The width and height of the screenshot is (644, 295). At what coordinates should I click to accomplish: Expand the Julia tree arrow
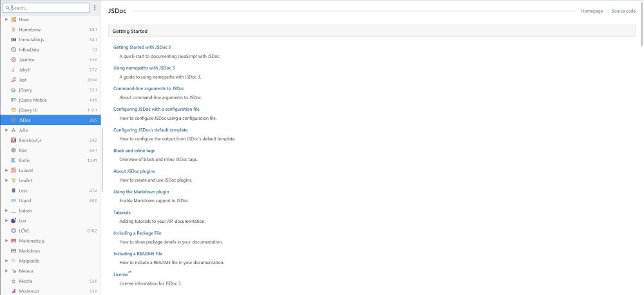pyautogui.click(x=6, y=130)
